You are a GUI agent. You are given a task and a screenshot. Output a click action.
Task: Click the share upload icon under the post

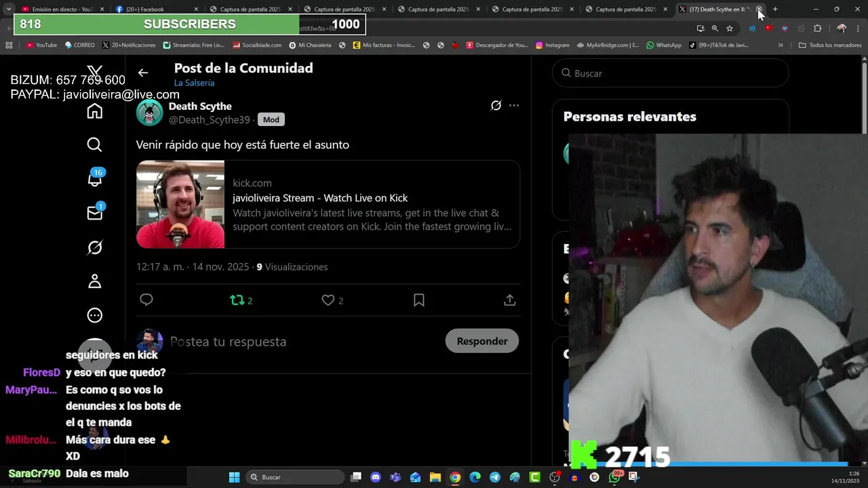pyautogui.click(x=510, y=300)
